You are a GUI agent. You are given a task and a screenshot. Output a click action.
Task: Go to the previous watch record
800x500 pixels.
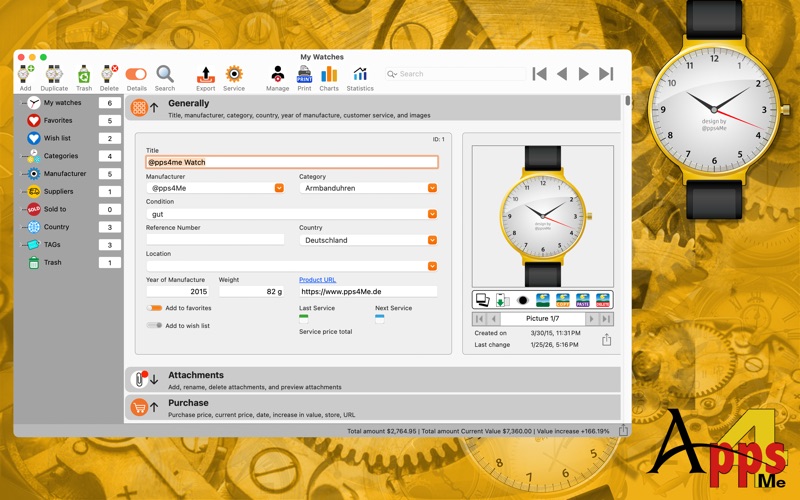coord(562,74)
